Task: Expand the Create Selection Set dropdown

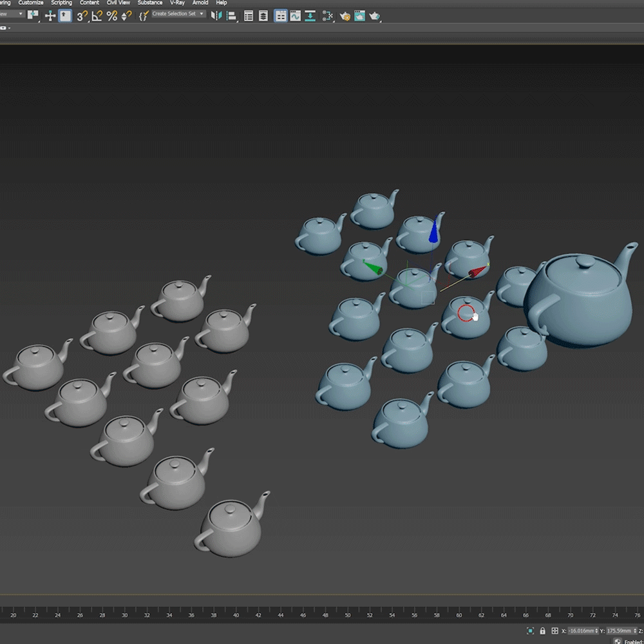Action: click(202, 14)
